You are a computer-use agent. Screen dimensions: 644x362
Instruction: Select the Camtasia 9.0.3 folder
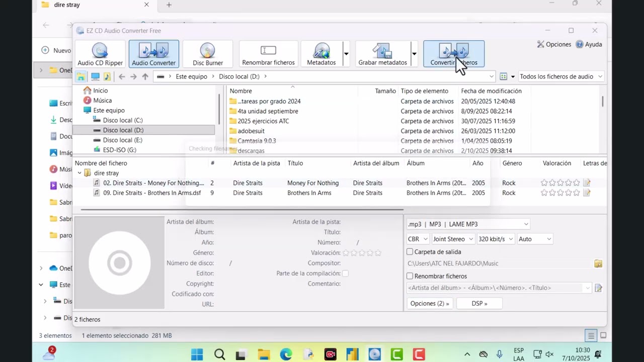click(257, 141)
